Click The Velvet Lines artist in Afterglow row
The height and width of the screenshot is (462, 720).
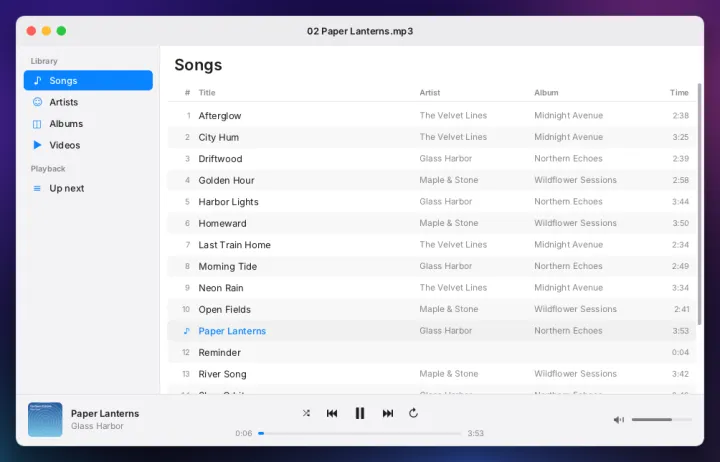(453, 116)
